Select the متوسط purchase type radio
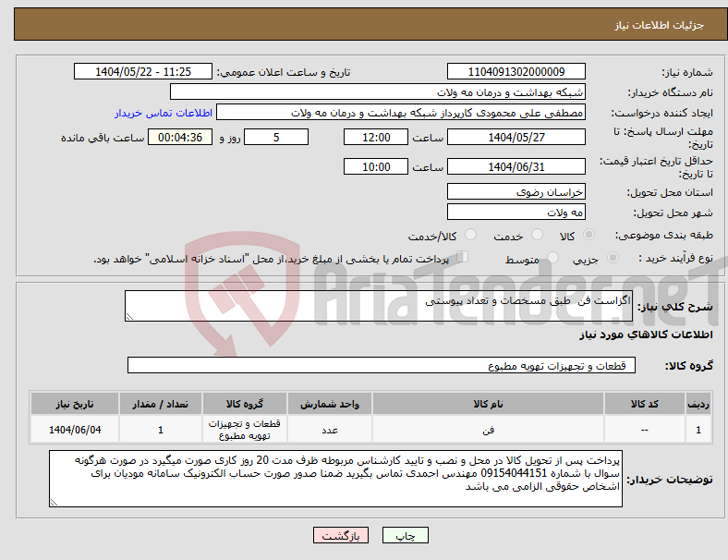Image resolution: width=728 pixels, height=560 pixels. click(x=553, y=258)
